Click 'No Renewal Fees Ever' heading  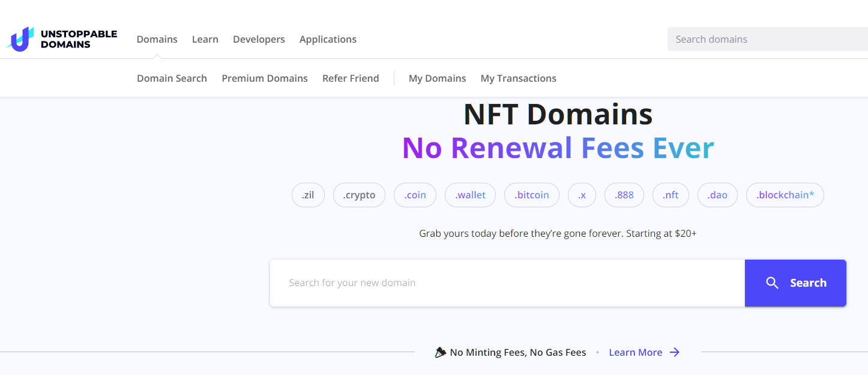(558, 148)
